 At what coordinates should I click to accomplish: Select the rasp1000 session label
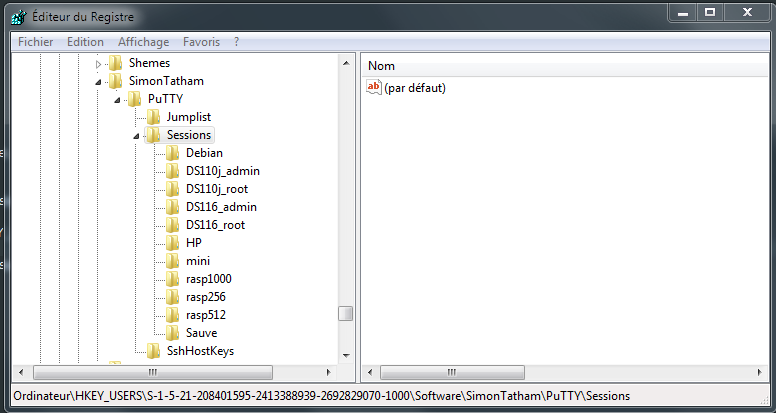coord(209,279)
